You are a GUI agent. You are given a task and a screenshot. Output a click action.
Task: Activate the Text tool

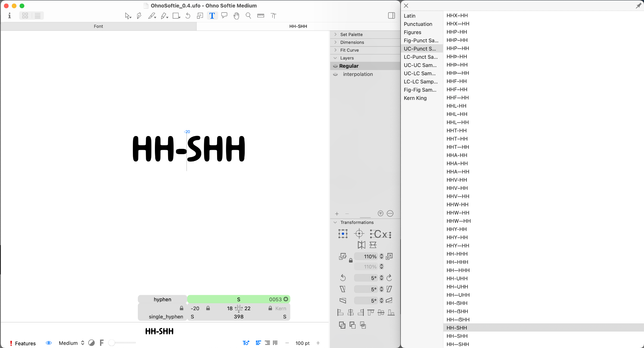coord(212,16)
